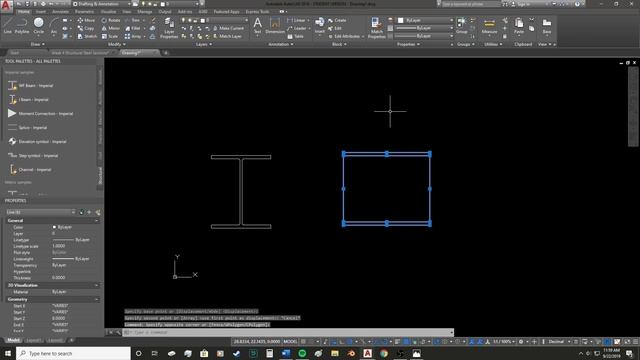Activate the Mirror command
Viewport: 640px width, 360px height.
point(111,28)
